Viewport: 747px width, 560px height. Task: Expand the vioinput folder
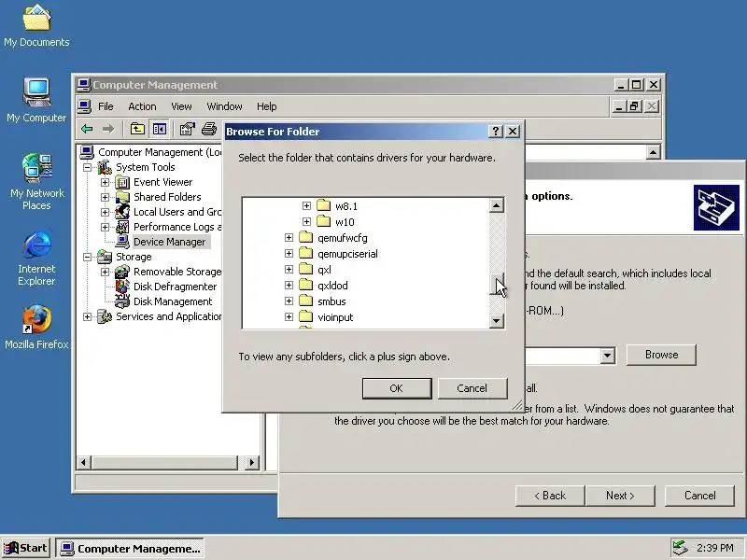pyautogui.click(x=289, y=316)
